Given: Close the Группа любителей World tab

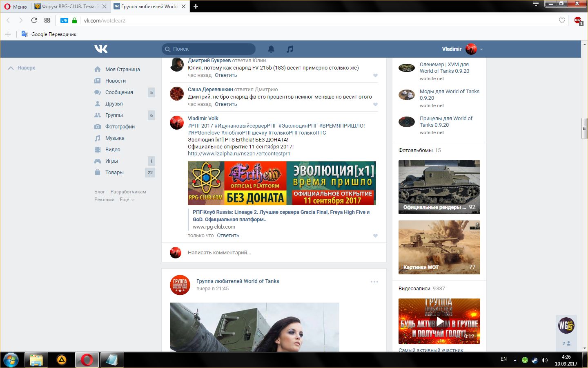Looking at the screenshot, I should point(183,6).
